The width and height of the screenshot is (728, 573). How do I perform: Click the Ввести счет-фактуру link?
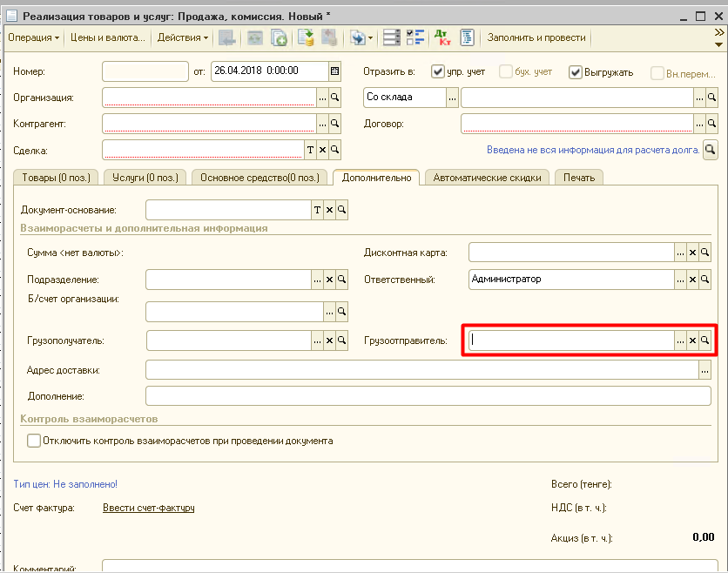148,508
